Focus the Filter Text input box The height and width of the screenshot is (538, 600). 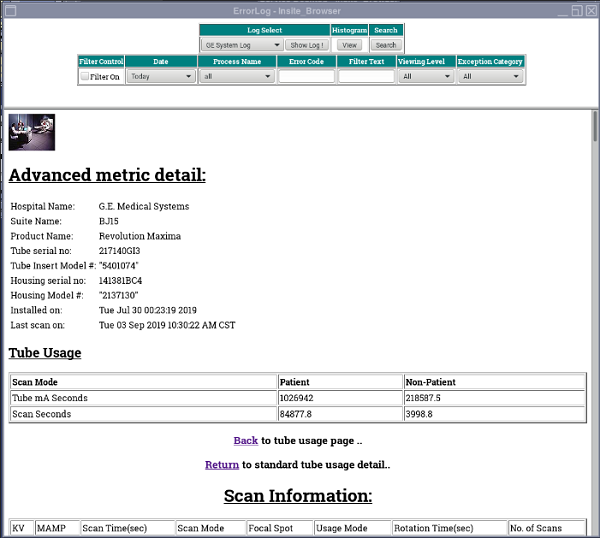tap(366, 76)
